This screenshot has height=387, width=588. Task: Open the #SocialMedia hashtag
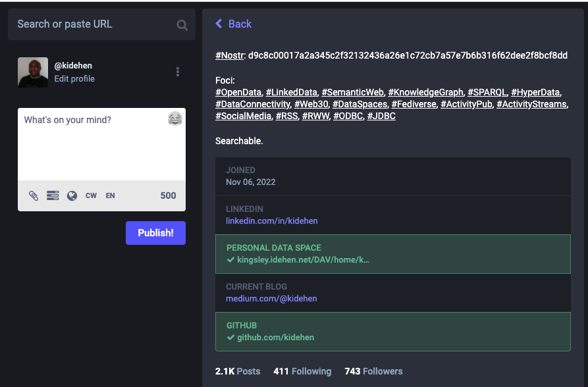click(x=243, y=116)
